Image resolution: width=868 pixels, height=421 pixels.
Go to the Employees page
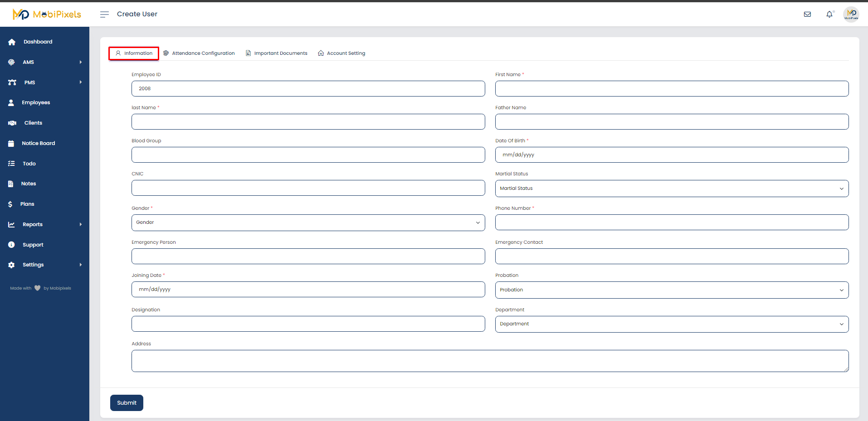(x=36, y=102)
